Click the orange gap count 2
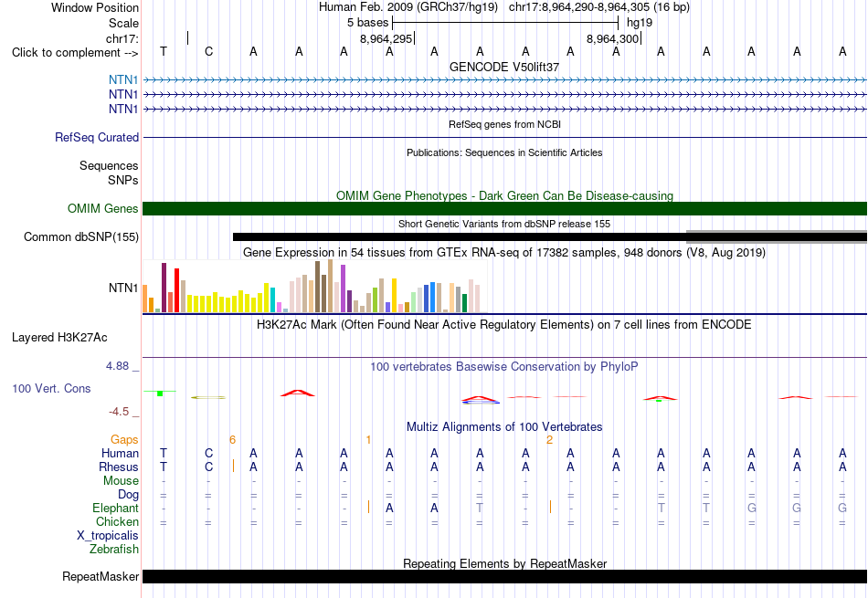 coord(550,440)
